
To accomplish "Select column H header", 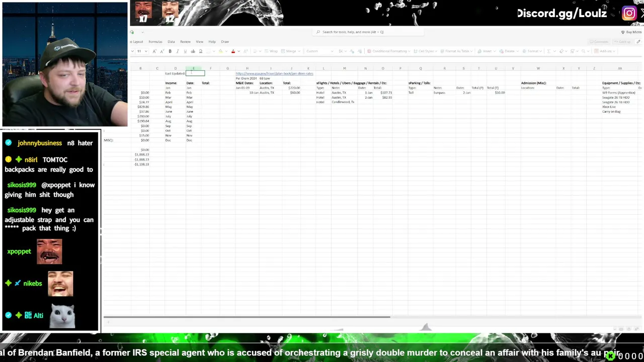I will (x=247, y=68).
